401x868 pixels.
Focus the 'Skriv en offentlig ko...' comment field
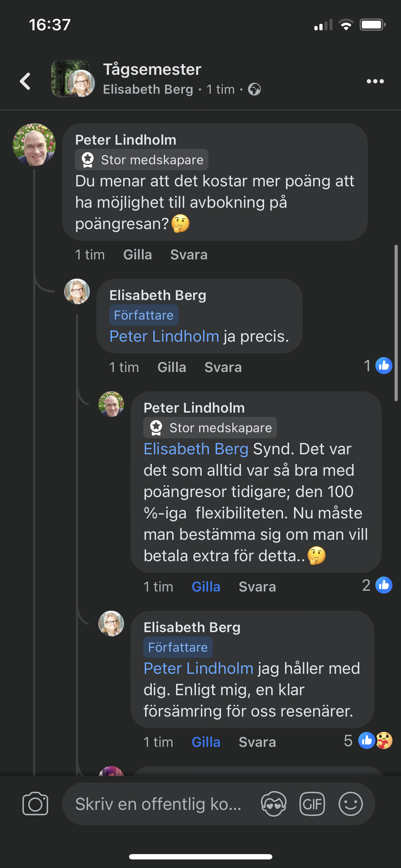(x=159, y=804)
